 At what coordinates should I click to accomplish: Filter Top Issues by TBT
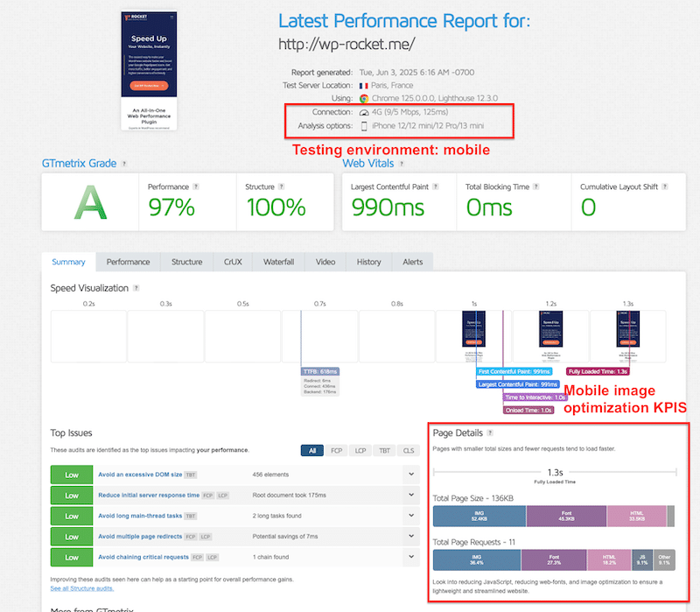pos(384,450)
